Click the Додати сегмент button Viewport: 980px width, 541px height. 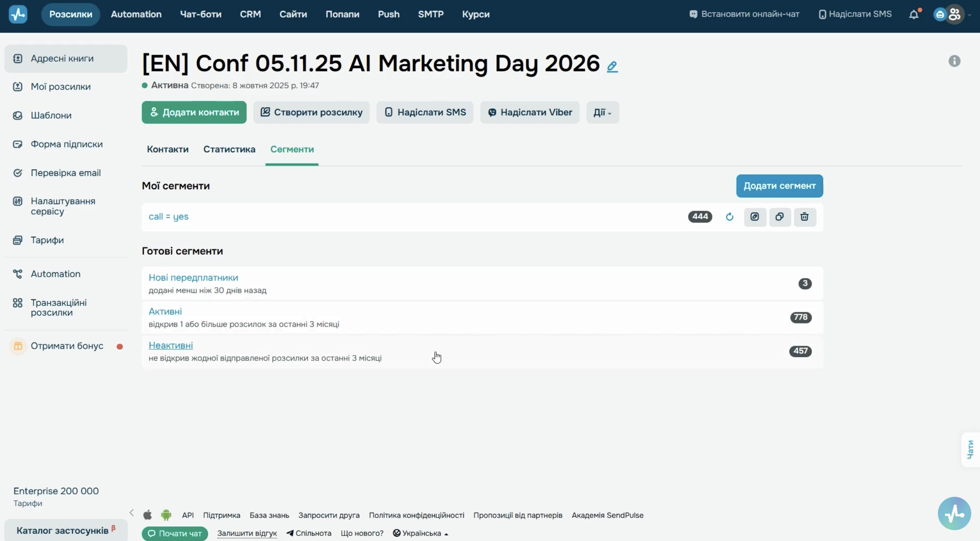coord(779,186)
